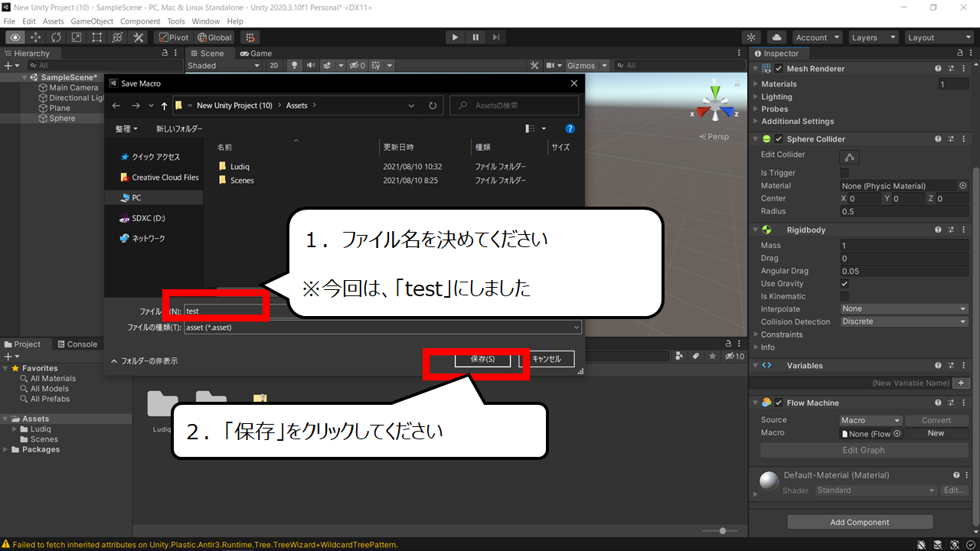Refresh the dialog folder view
The image size is (980, 551).
(433, 106)
